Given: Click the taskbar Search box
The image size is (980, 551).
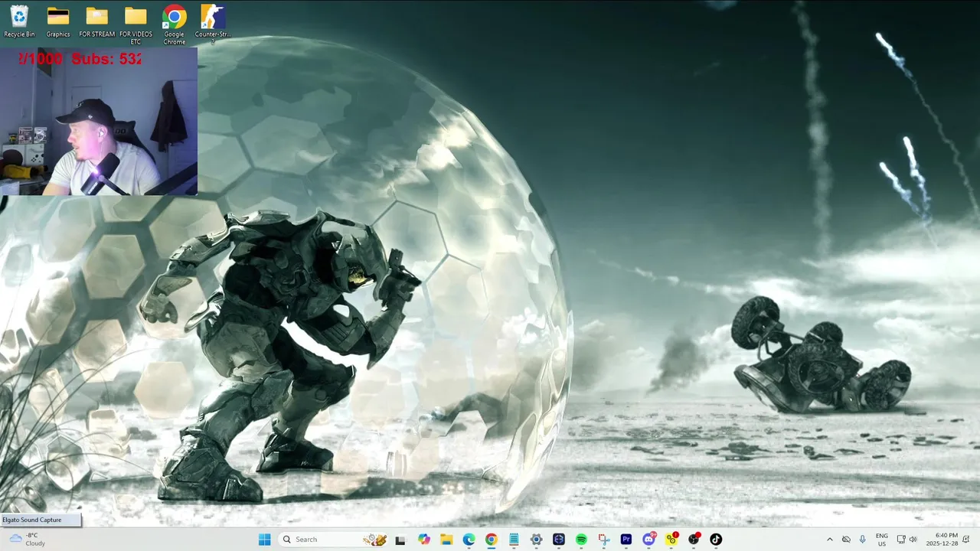Looking at the screenshot, I should tap(333, 540).
